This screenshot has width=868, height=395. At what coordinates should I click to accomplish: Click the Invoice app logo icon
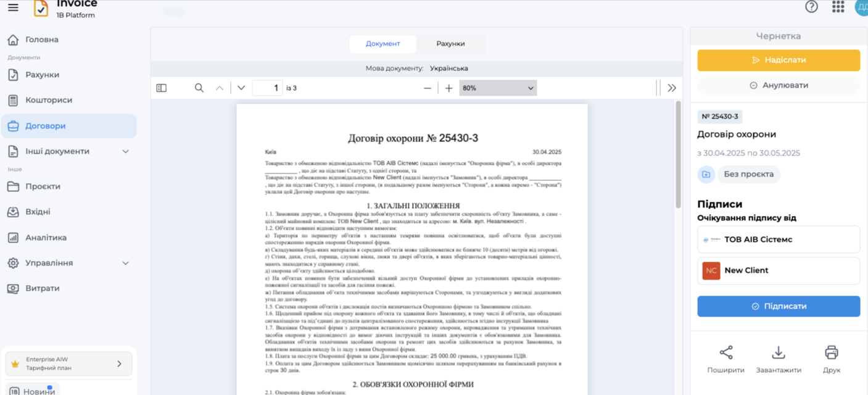(x=41, y=8)
